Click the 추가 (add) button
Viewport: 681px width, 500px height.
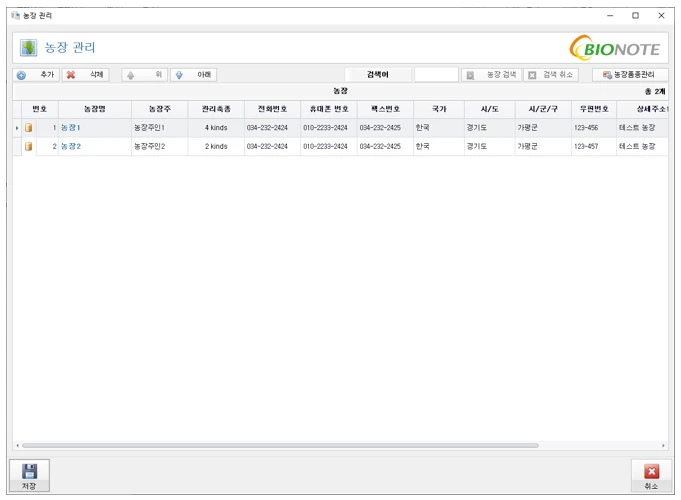point(36,75)
